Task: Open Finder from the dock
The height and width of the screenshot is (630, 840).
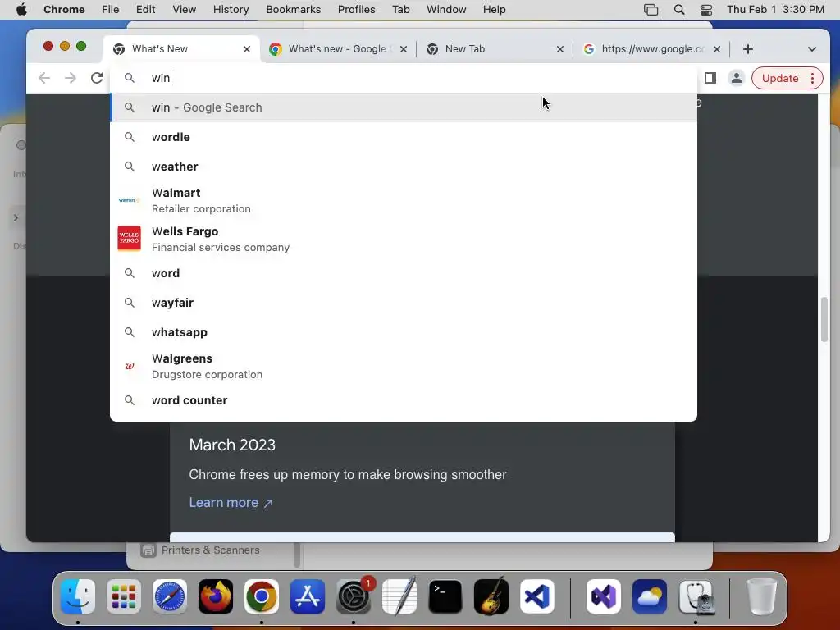Action: point(78,596)
